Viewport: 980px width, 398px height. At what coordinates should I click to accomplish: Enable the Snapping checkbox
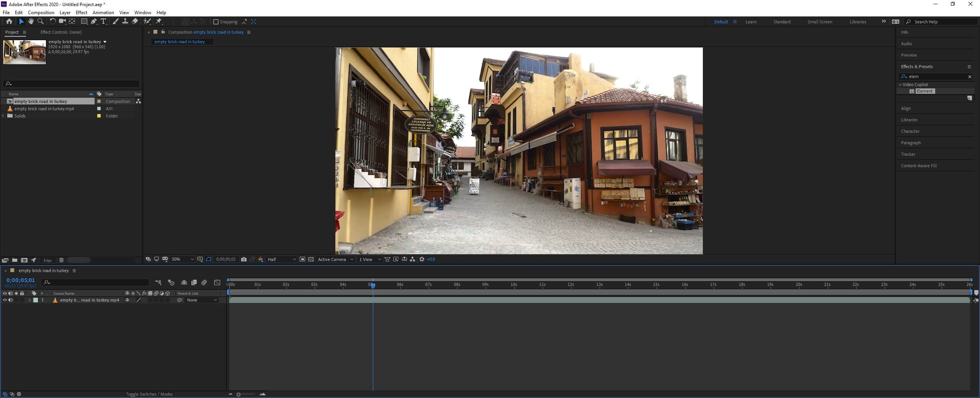(216, 22)
